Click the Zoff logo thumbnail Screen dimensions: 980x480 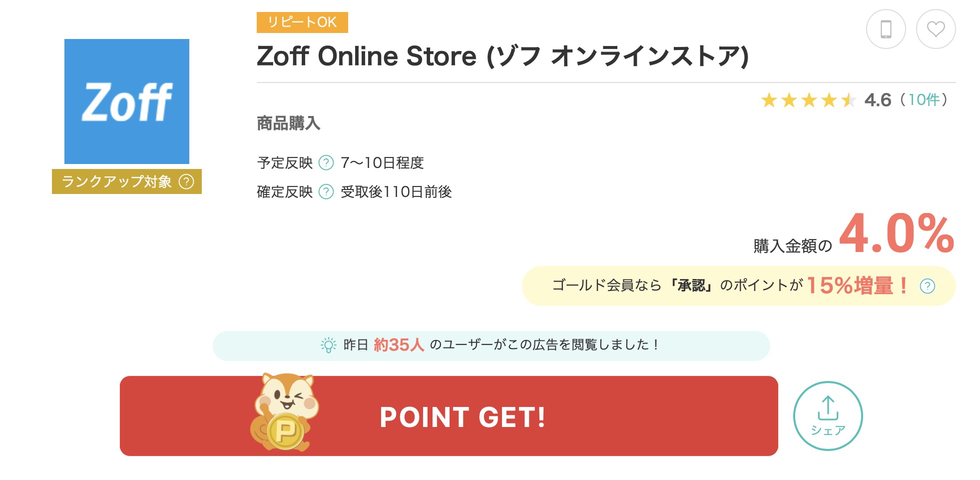pyautogui.click(x=127, y=101)
